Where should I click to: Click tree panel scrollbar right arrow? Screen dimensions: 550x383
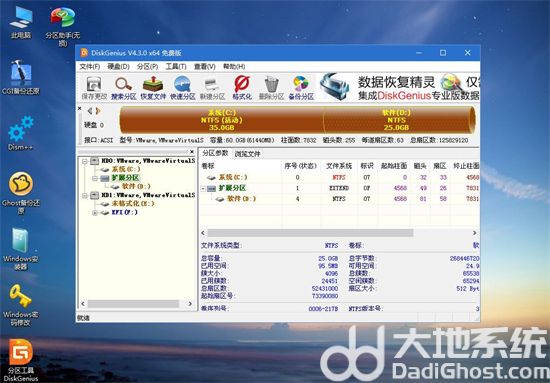(190, 304)
